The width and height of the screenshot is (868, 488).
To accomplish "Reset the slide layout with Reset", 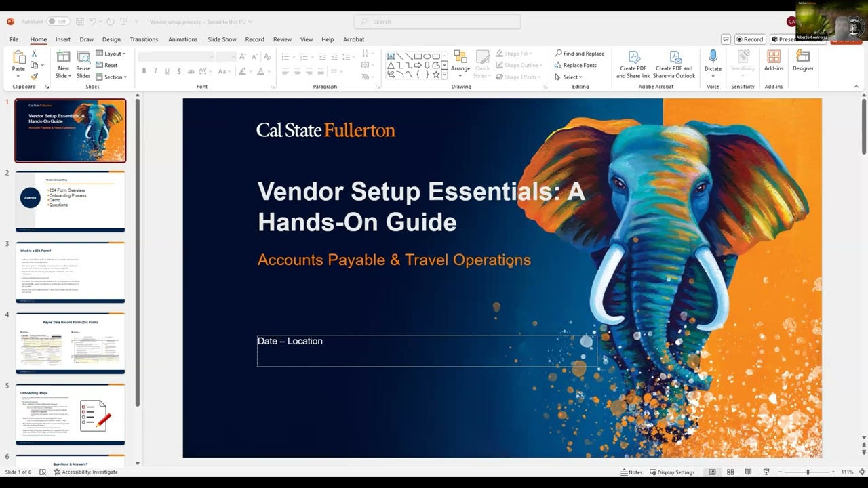I will click(x=107, y=65).
